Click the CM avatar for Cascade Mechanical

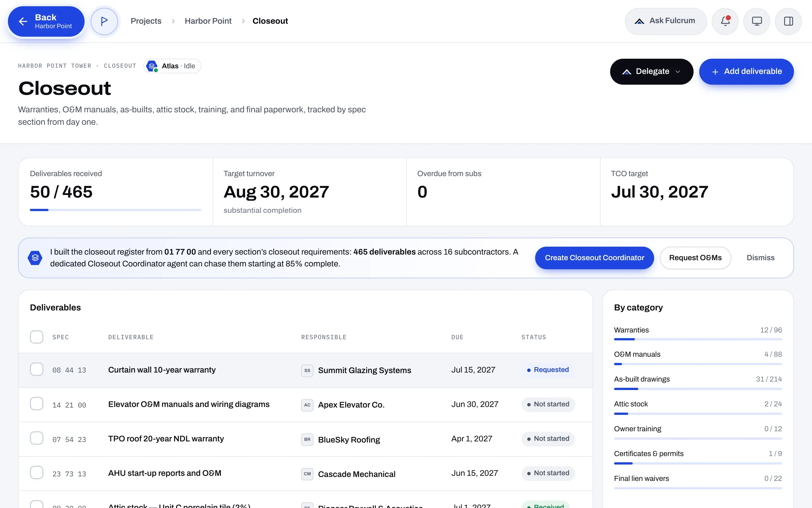(307, 474)
